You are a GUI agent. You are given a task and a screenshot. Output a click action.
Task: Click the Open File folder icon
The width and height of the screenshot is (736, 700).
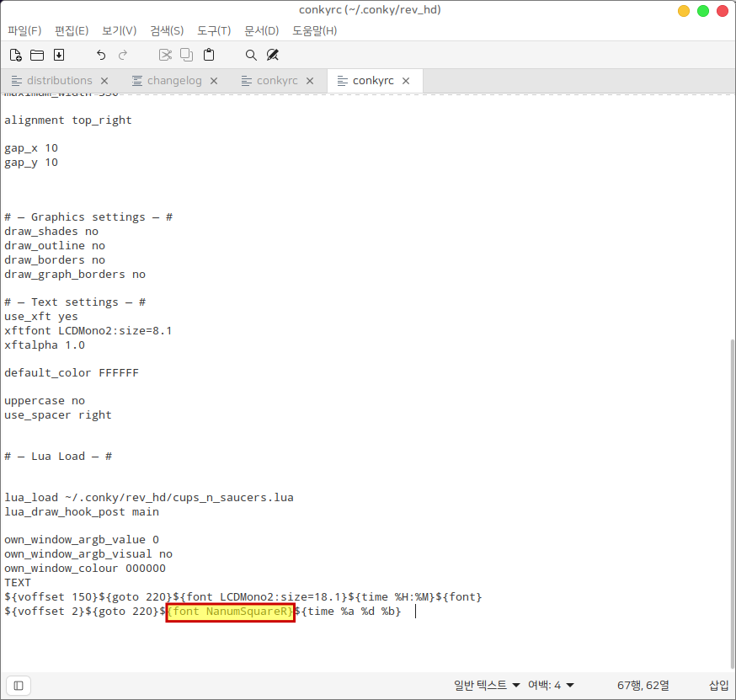pos(37,55)
